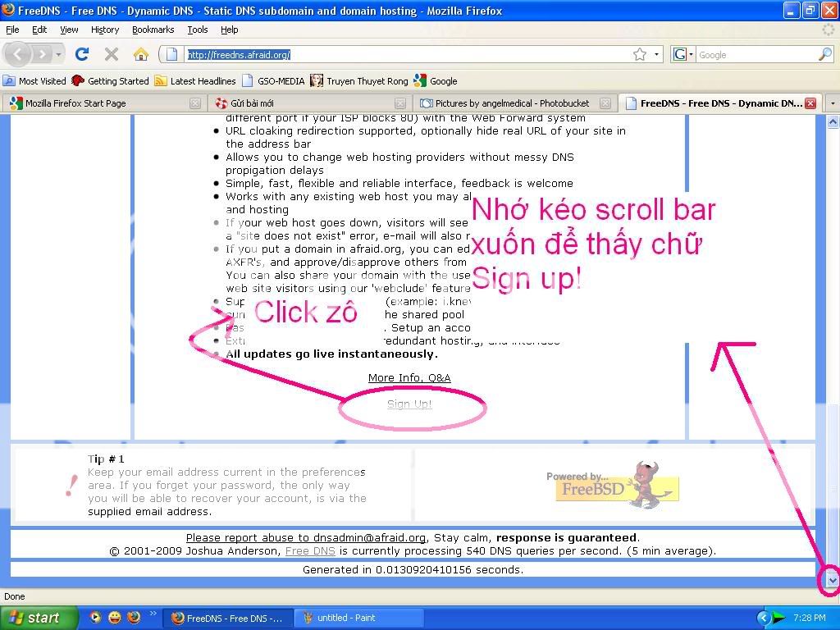Close the FreeDNS tab
The image size is (840, 630).
[x=810, y=103]
